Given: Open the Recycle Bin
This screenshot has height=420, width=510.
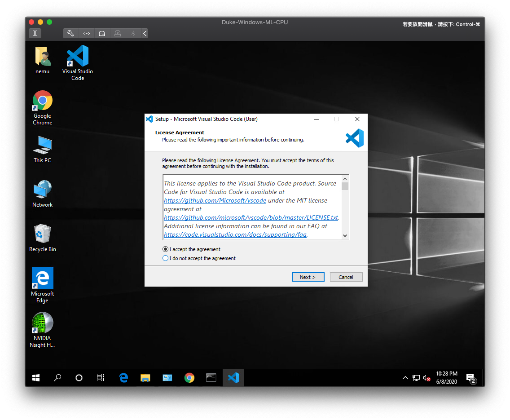Looking at the screenshot, I should 42,234.
